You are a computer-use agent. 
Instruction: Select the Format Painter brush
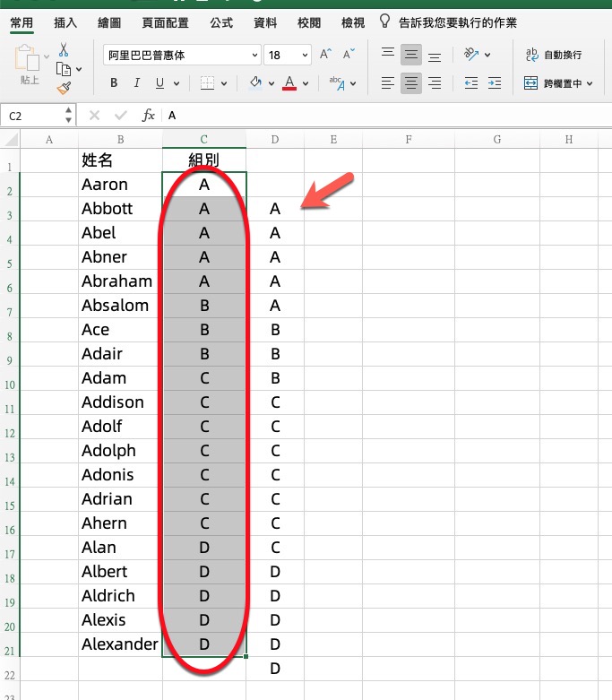pyautogui.click(x=64, y=88)
